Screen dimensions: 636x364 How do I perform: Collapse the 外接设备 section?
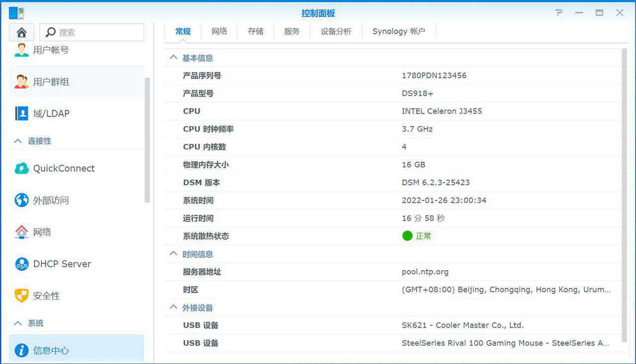click(x=173, y=307)
